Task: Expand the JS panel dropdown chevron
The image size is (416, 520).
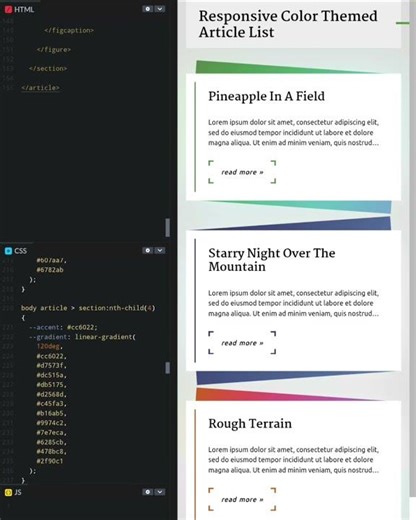Action: pos(160,492)
